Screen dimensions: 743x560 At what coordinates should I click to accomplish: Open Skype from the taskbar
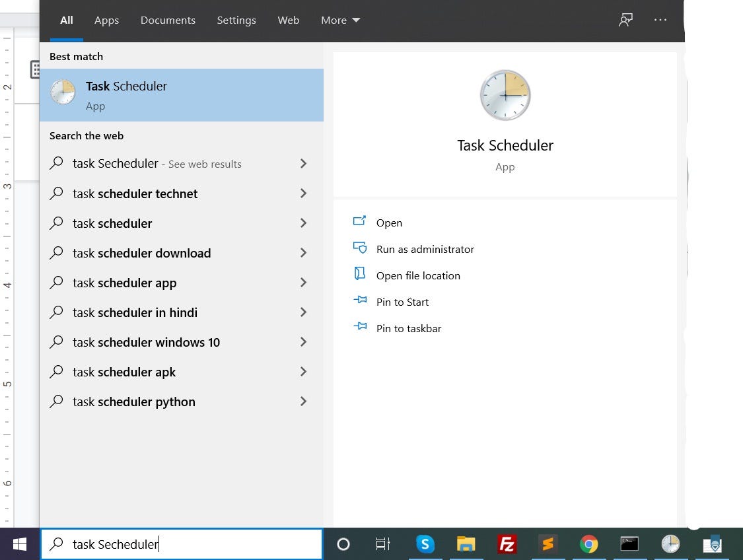(x=425, y=543)
